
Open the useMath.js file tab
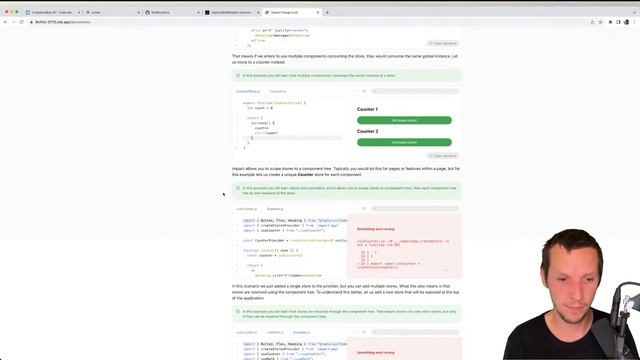(x=275, y=333)
